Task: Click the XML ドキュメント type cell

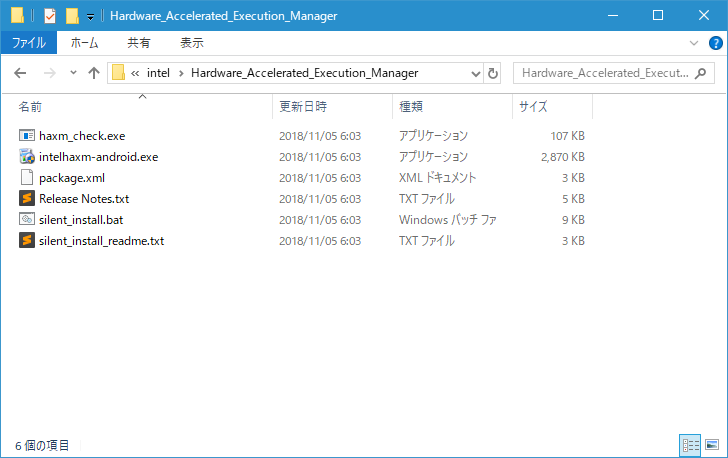Action: click(437, 177)
